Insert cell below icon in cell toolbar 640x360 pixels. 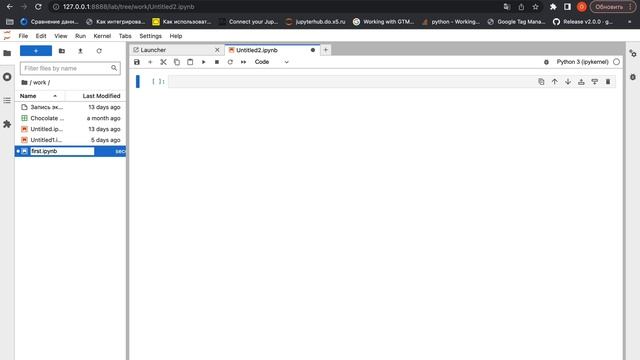595,82
